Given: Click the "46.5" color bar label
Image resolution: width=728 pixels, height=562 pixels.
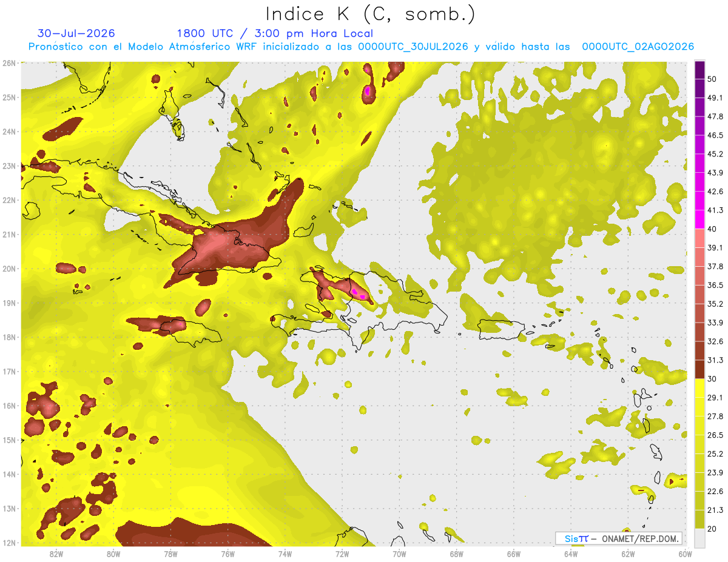Looking at the screenshot, I should (715, 135).
